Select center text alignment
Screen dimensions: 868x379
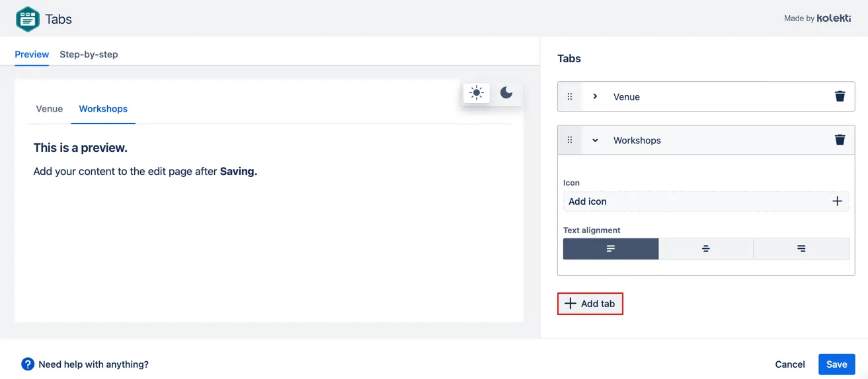(x=706, y=249)
